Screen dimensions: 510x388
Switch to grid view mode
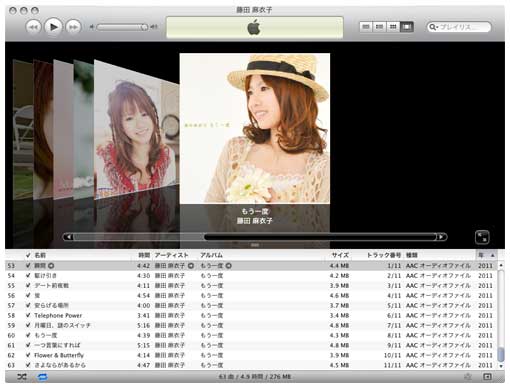tap(393, 27)
